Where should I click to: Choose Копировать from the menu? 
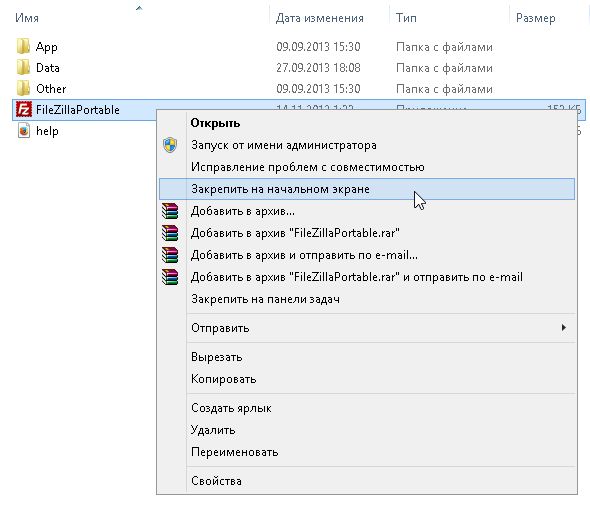(367, 379)
